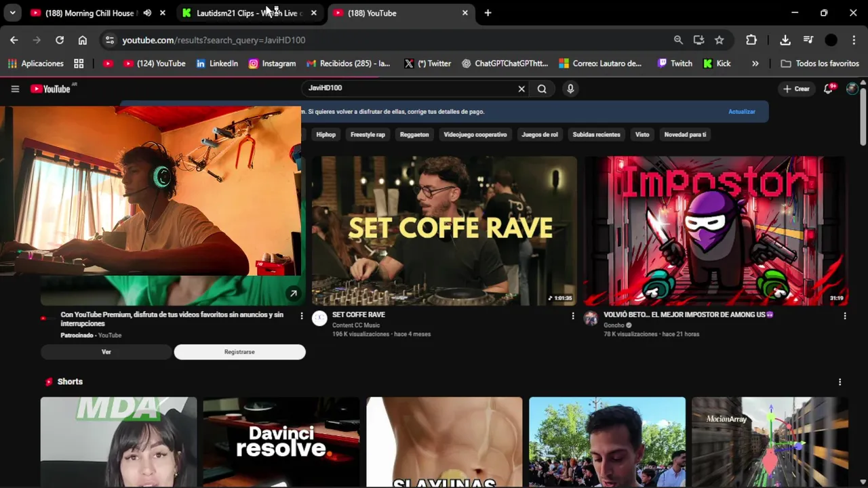This screenshot has width=868, height=488.
Task: Select the Reggaeton filter chip
Action: (x=414, y=134)
